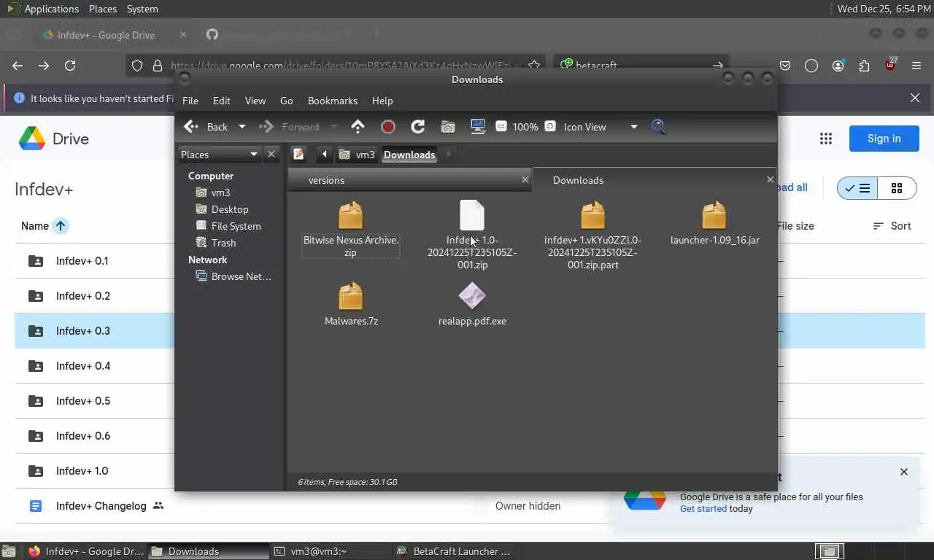
Task: Open the Edit menu
Action: click(x=222, y=101)
